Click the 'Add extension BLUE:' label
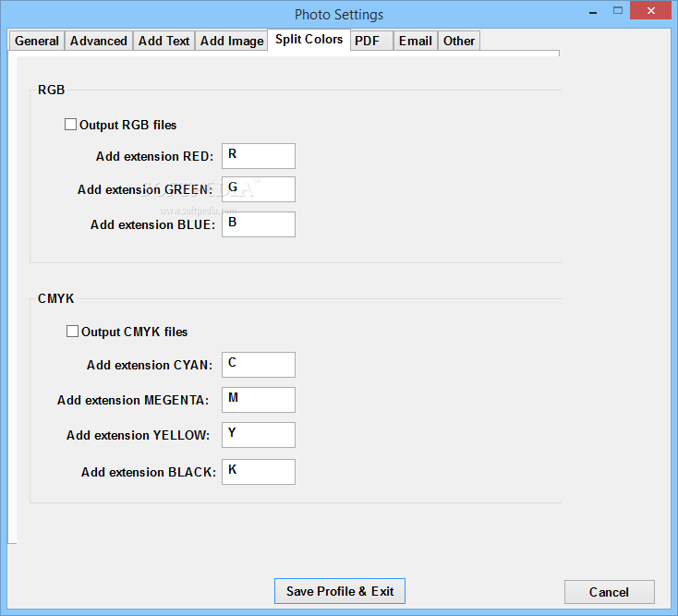The width and height of the screenshot is (678, 616). [x=152, y=224]
